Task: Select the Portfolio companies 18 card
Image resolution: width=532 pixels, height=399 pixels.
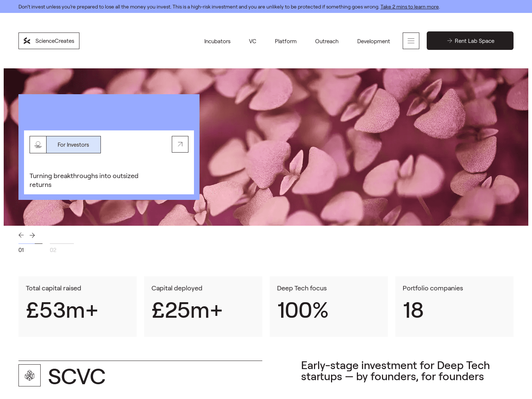Action: click(454, 307)
